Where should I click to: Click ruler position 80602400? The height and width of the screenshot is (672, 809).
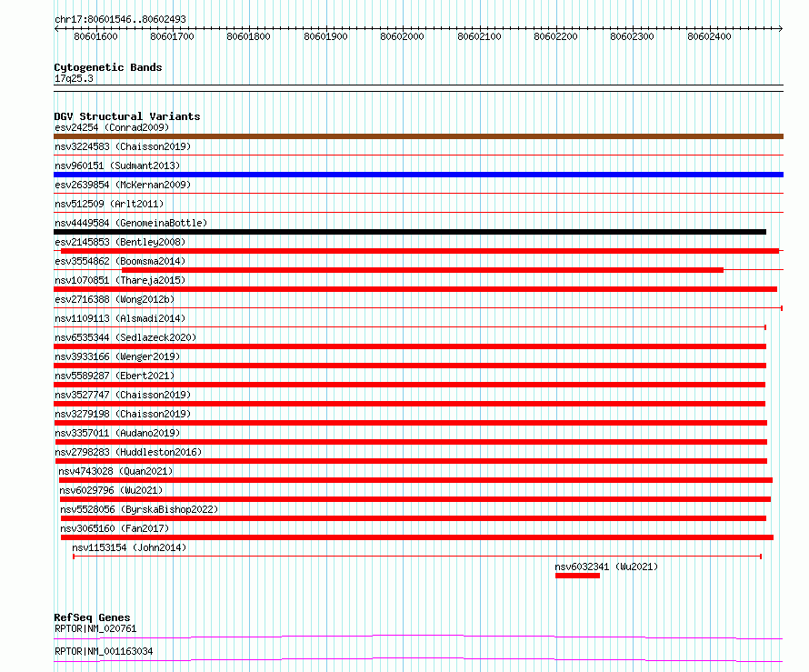click(x=709, y=36)
